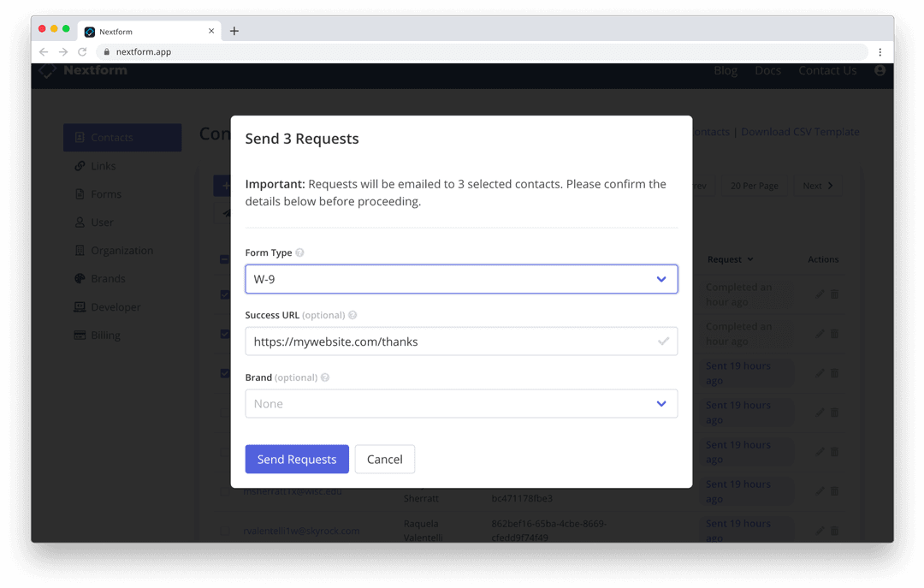Viewport: 924px width, 588px height.
Task: Open the Brand dropdown set to None
Action: point(462,403)
